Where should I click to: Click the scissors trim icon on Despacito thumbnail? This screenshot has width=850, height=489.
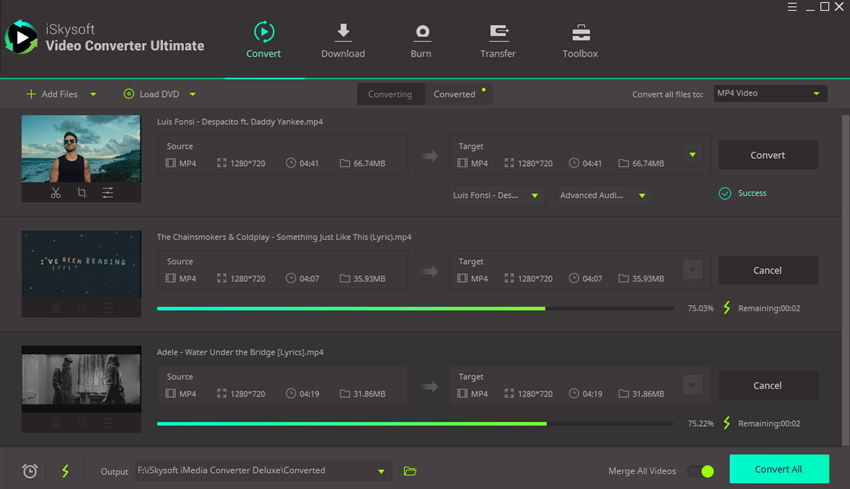[x=56, y=193]
